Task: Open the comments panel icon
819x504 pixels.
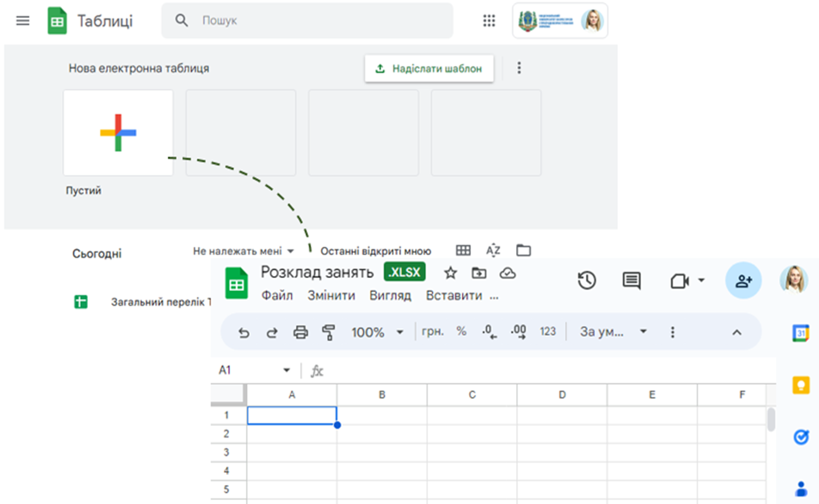Action: tap(631, 281)
